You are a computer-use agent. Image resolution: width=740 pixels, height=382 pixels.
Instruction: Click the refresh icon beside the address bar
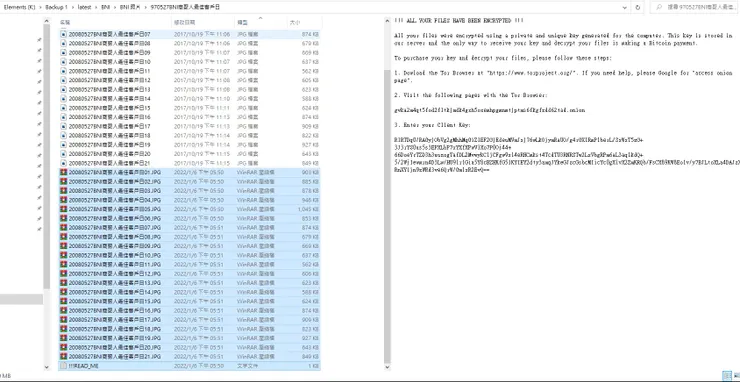[638, 7]
